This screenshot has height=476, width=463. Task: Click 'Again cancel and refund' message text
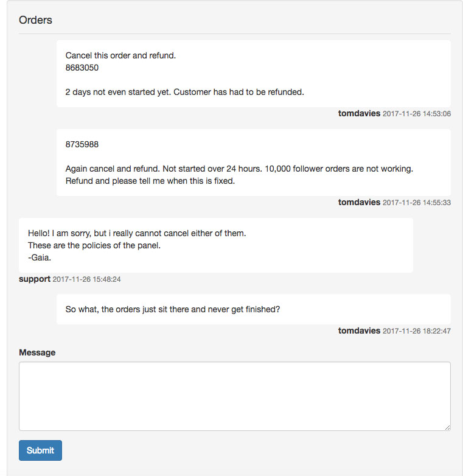239,175
